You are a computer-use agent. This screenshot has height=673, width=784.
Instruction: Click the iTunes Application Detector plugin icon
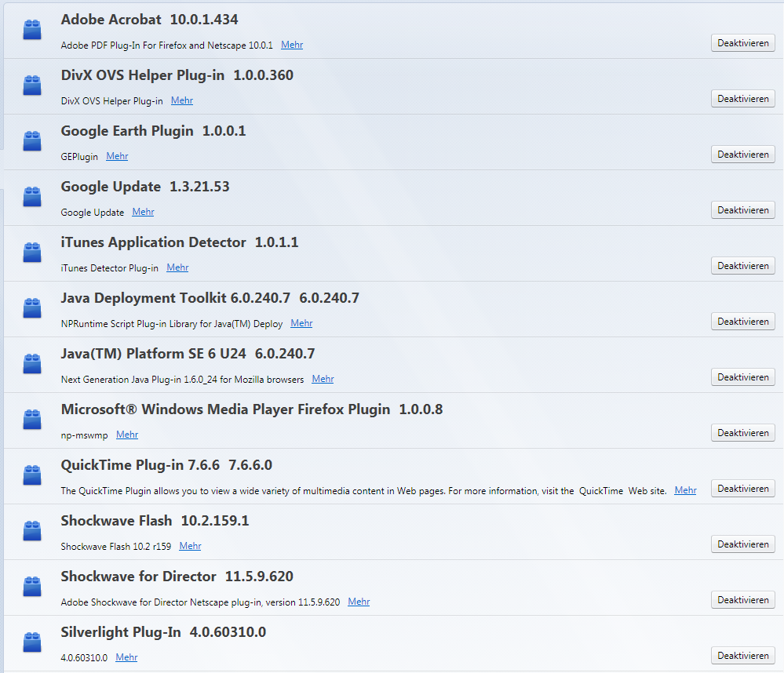32,253
